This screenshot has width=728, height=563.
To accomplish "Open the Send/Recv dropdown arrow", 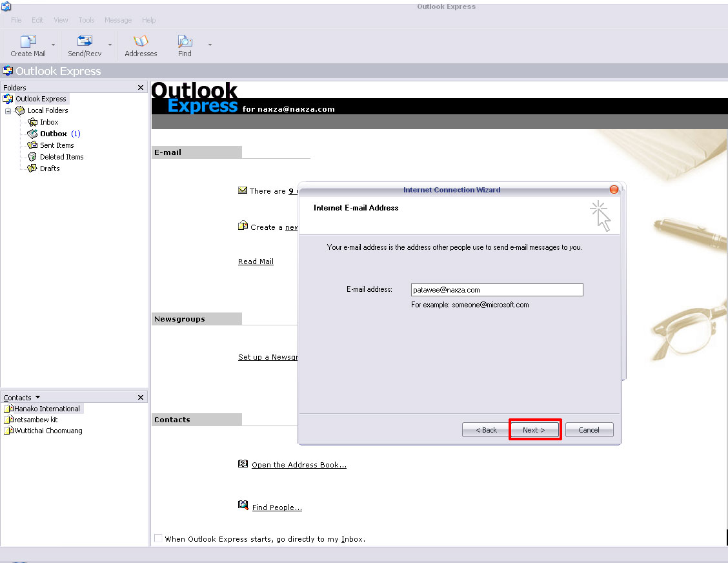I will click(110, 45).
